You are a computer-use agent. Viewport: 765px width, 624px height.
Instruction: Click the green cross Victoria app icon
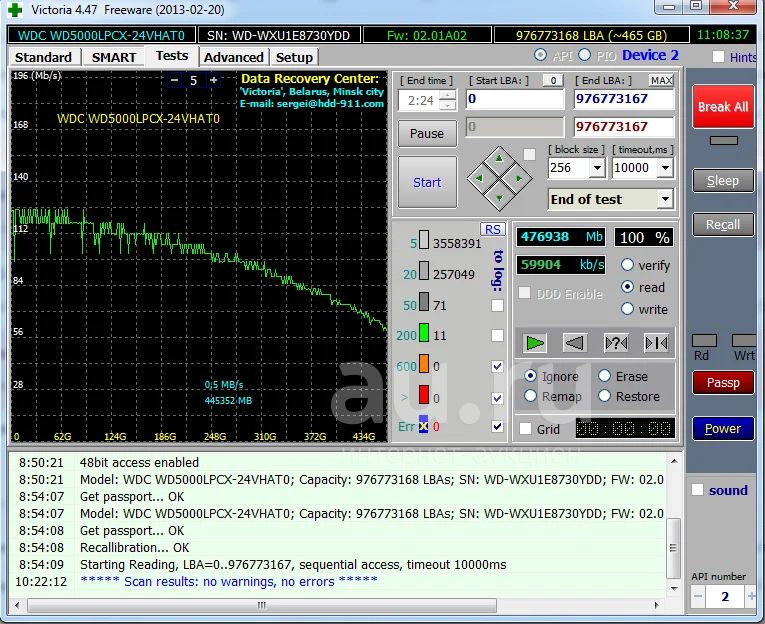click(15, 10)
